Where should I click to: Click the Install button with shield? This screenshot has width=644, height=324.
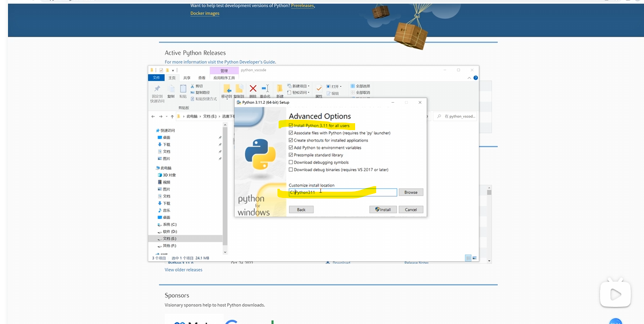point(383,209)
